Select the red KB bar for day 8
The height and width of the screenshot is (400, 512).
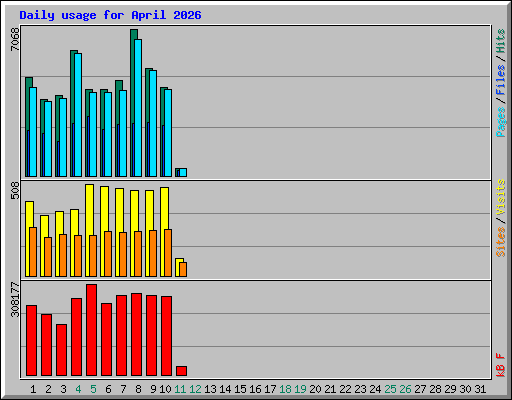(137, 335)
